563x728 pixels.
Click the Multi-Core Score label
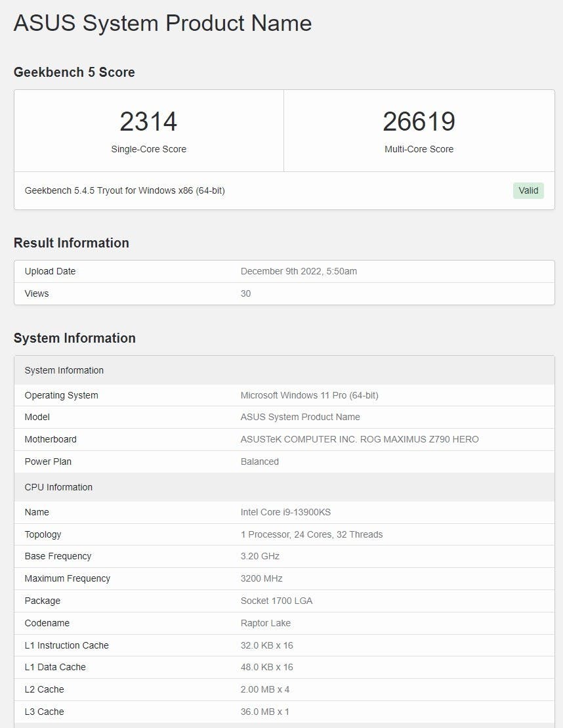click(x=419, y=149)
